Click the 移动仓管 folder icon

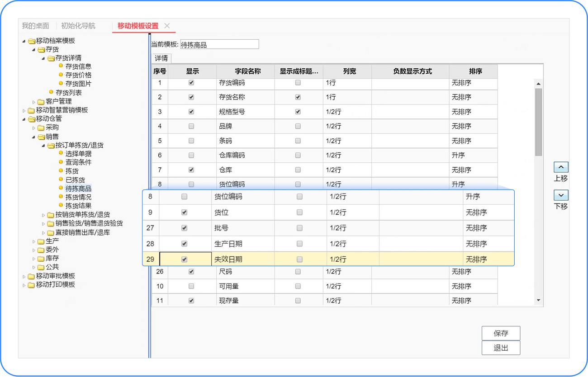tap(31, 119)
